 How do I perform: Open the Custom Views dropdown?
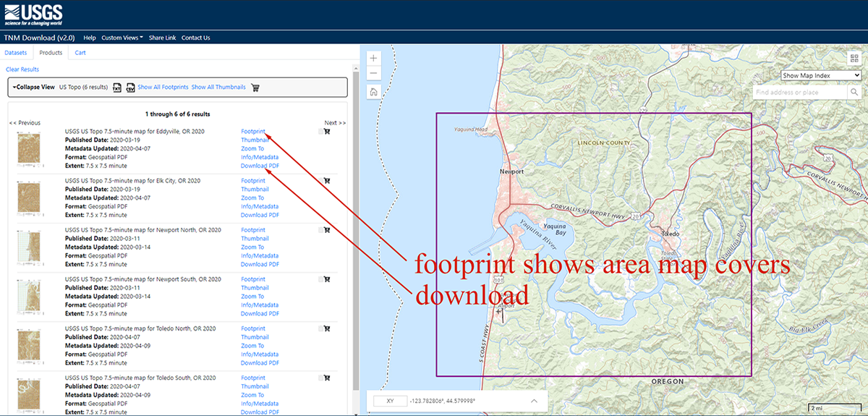coord(122,38)
